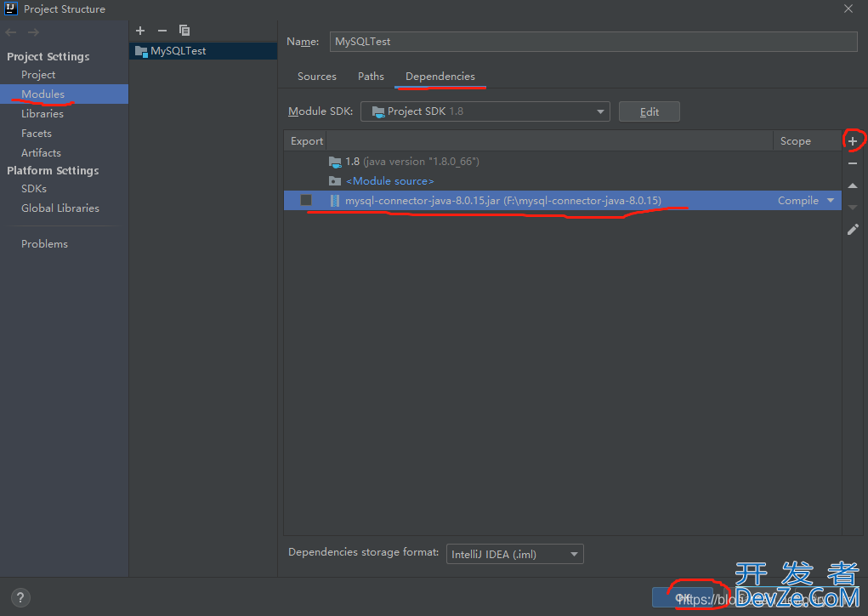Screen dimensions: 868x616
Task: Go forward using the right arrow icon
Action: pos(33,32)
